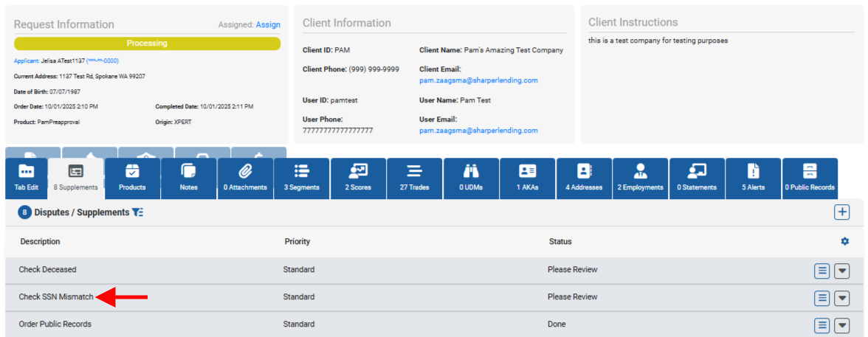
Task: Click the Client Instructions text
Action: point(658,41)
